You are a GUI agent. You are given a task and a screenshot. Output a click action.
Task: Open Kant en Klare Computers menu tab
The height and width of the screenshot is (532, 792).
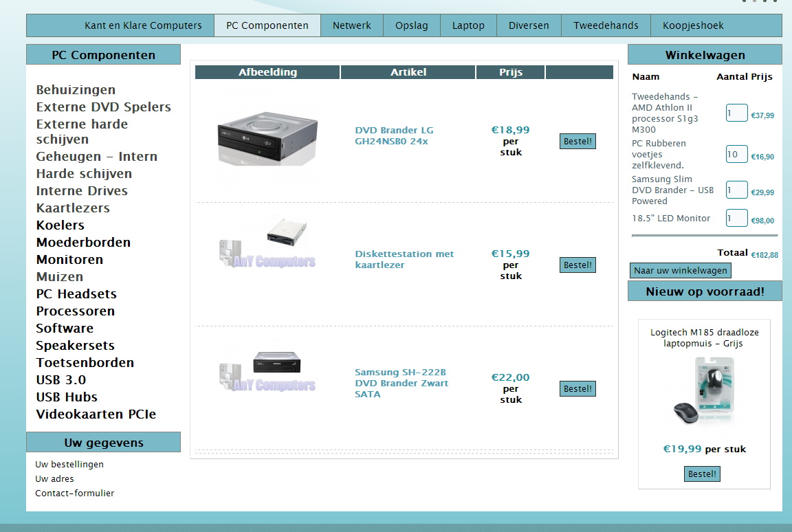pos(143,25)
